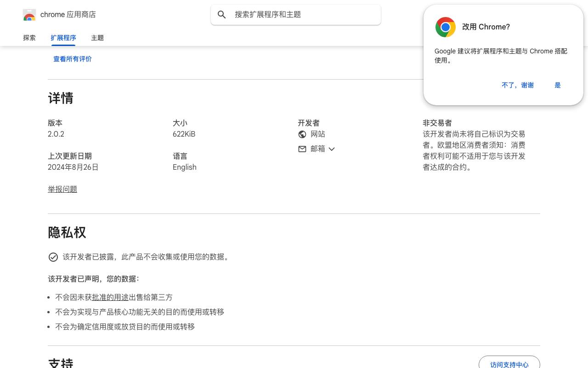Image resolution: width=588 pixels, height=368 pixels.
Task: Select the size value 622KiB
Action: pos(184,134)
